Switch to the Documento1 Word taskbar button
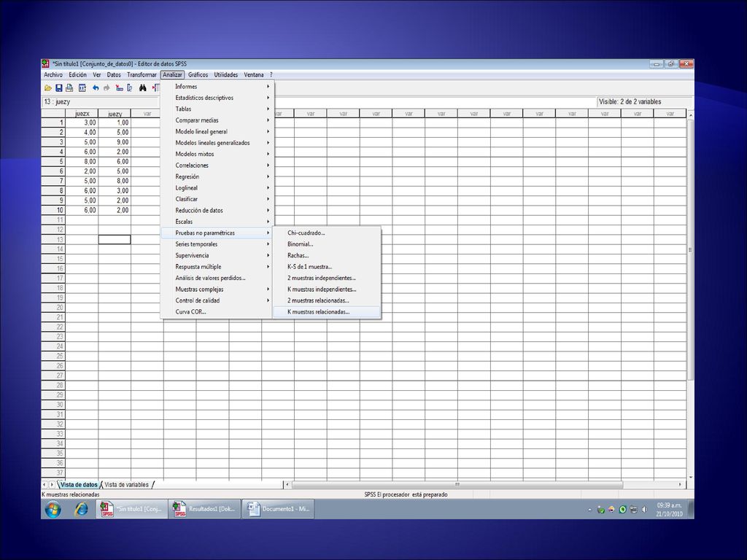This screenshot has height=560, width=747. pyautogui.click(x=278, y=509)
